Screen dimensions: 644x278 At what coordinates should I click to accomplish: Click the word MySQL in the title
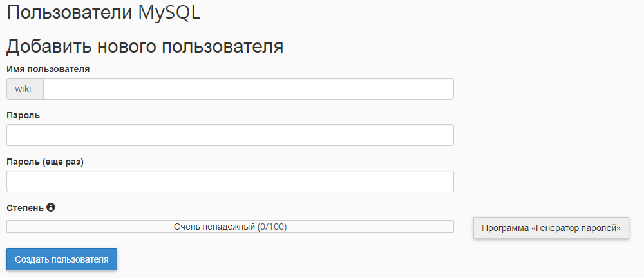[x=169, y=14]
